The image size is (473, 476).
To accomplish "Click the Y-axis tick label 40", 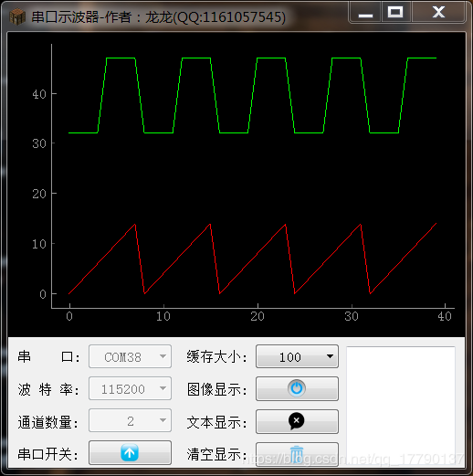I will tap(39, 94).
